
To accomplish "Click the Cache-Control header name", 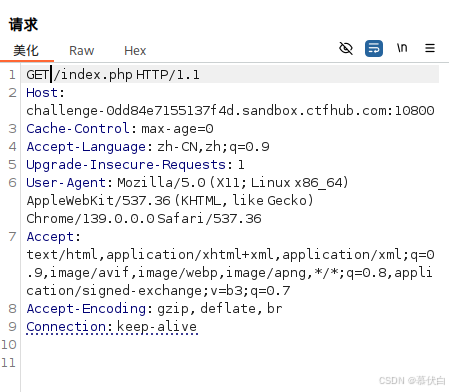I will [78, 129].
